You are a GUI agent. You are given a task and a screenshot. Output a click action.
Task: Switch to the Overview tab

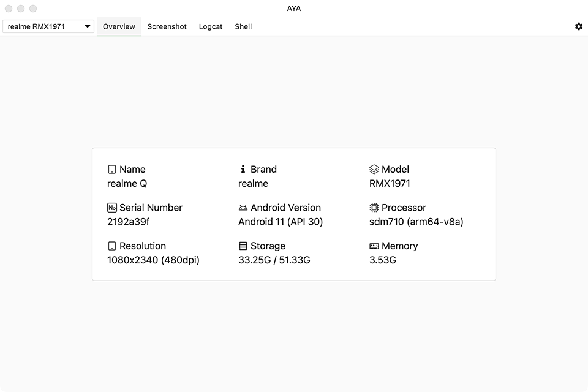click(119, 26)
